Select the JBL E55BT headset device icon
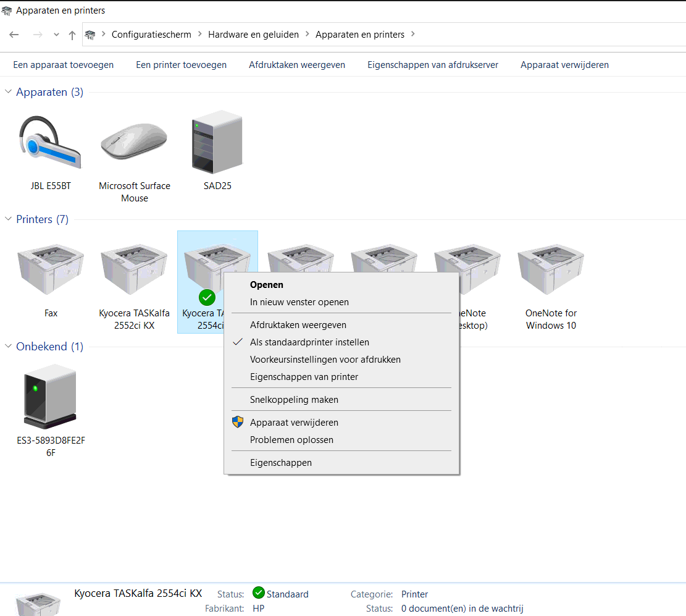686x616 pixels. tap(50, 142)
